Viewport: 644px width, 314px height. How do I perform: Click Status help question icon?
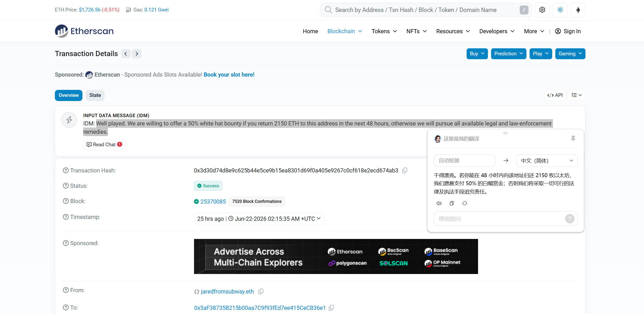(x=66, y=186)
